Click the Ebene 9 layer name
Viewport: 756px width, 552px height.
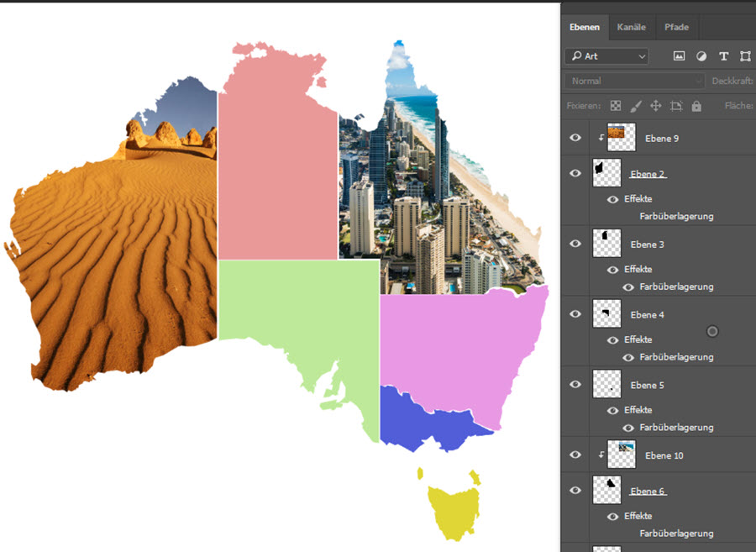[x=662, y=139]
